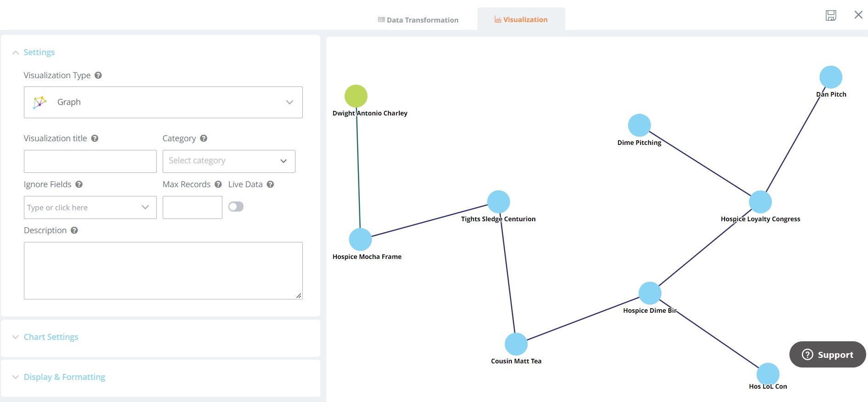Expand the Display & Formatting section
Viewport: 868px width, 402px height.
(64, 377)
